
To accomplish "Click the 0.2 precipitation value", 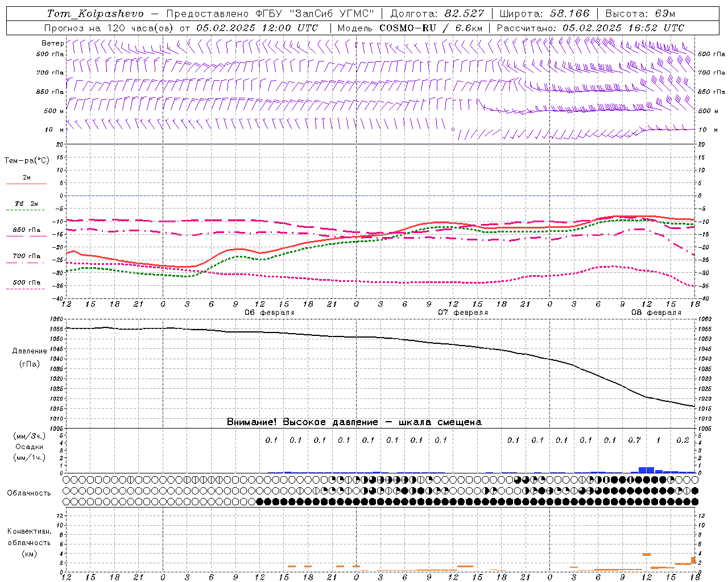I will click(x=682, y=440).
